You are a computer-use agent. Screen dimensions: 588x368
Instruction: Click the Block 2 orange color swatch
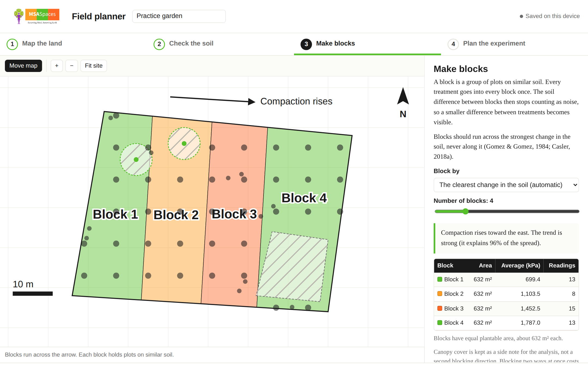440,294
